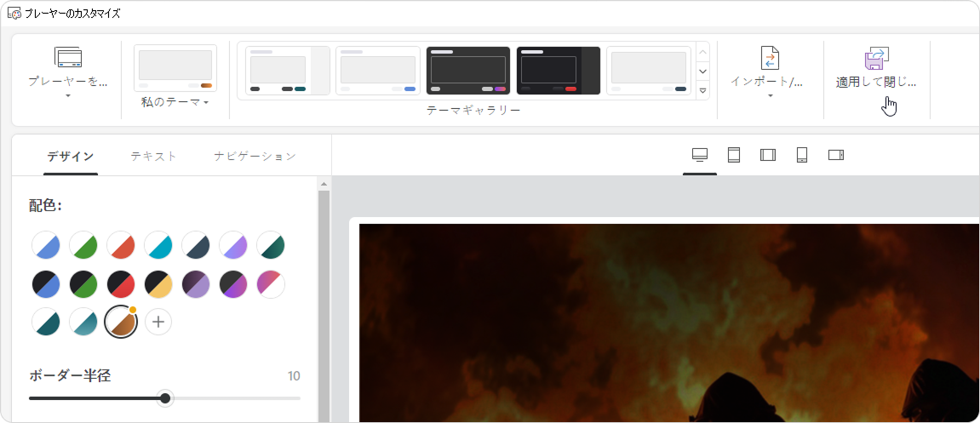Select the black and blue color scheme
The image size is (980, 423).
(46, 283)
